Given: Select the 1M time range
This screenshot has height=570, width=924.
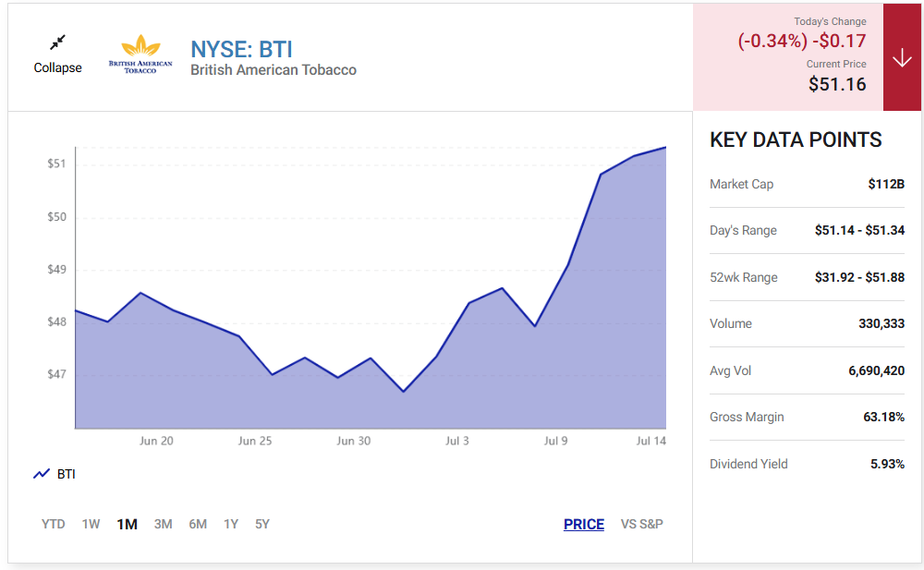Looking at the screenshot, I should coord(127,524).
